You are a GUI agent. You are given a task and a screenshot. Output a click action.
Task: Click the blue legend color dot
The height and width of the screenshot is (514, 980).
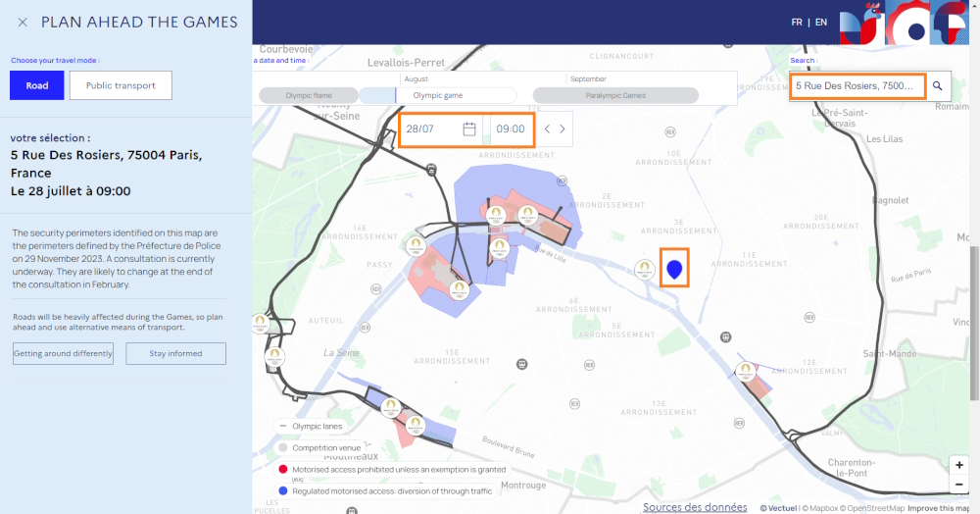(x=283, y=490)
